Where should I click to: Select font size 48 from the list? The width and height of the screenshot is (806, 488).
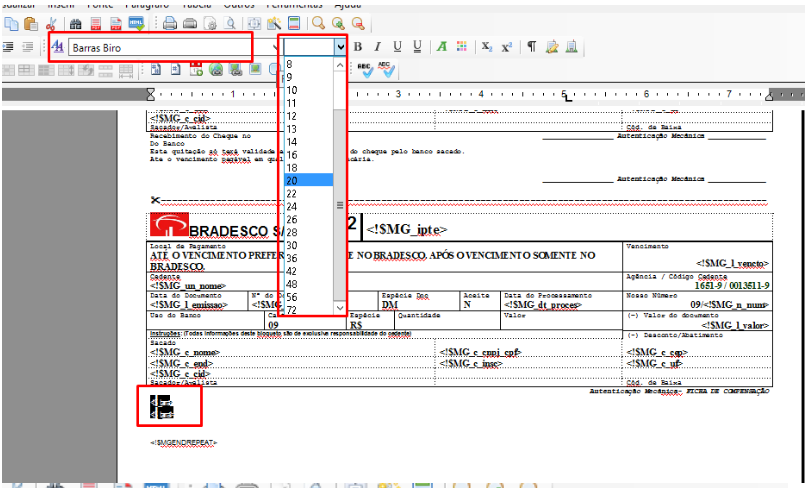pyautogui.click(x=308, y=284)
